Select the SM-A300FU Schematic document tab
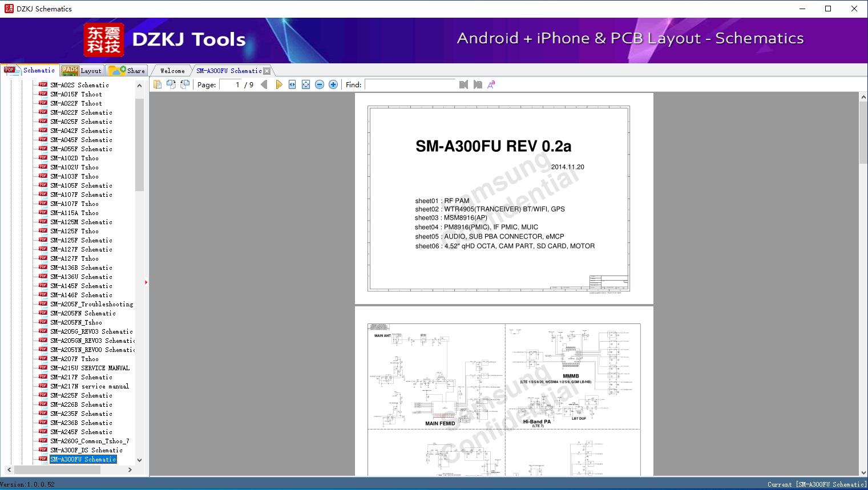868x490 pixels. pos(229,71)
